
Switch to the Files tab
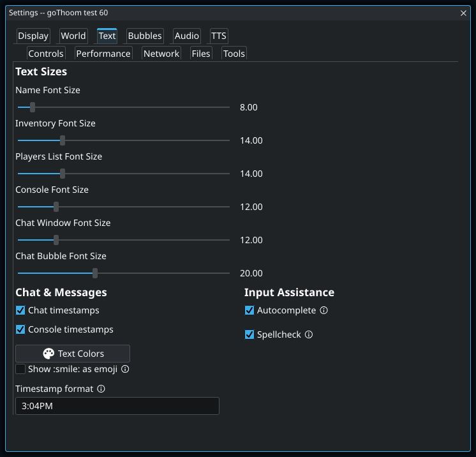201,54
